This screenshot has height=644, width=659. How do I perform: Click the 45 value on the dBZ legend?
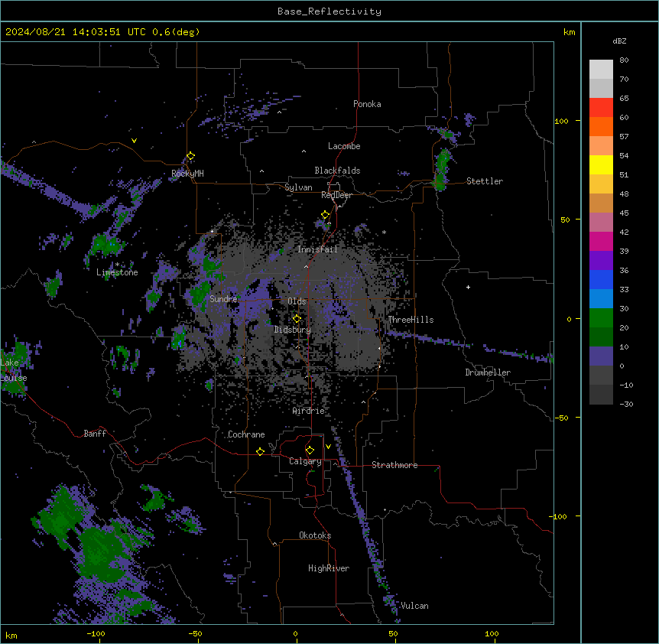(624, 213)
